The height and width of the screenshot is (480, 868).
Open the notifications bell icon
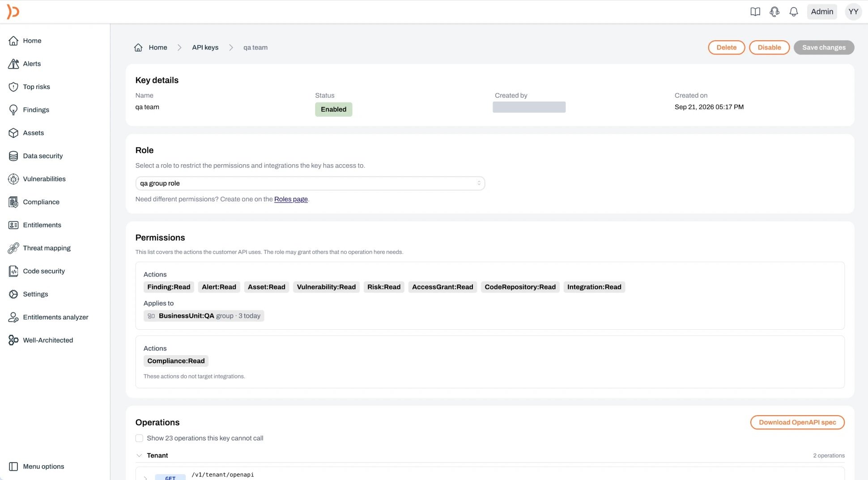pos(794,12)
